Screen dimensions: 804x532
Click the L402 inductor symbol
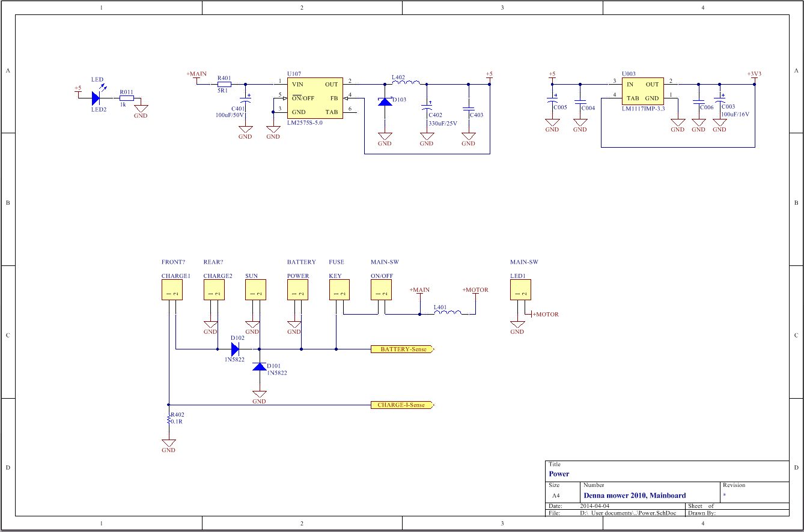(405, 83)
